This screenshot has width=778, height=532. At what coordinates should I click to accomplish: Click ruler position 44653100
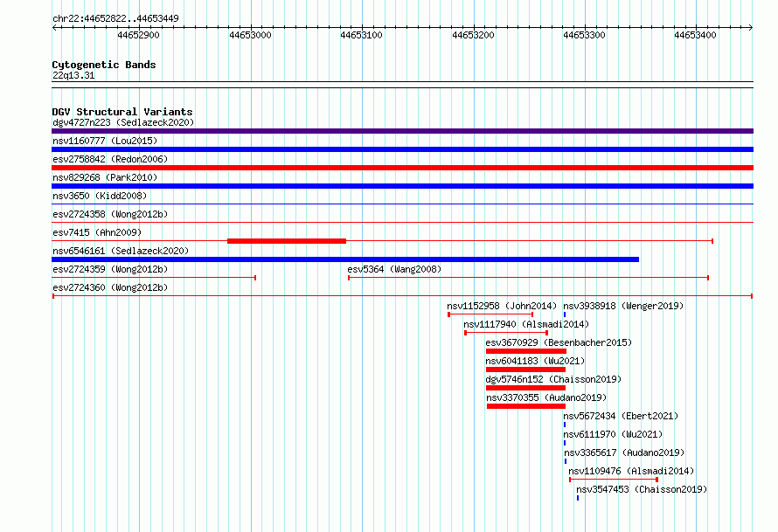(361, 35)
